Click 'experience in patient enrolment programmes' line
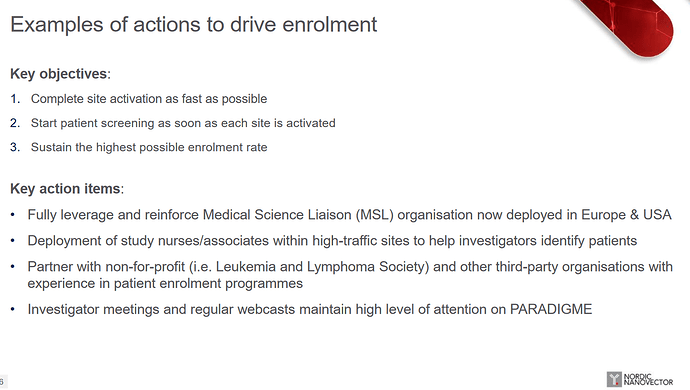This screenshot has height=390, width=690. tap(165, 283)
